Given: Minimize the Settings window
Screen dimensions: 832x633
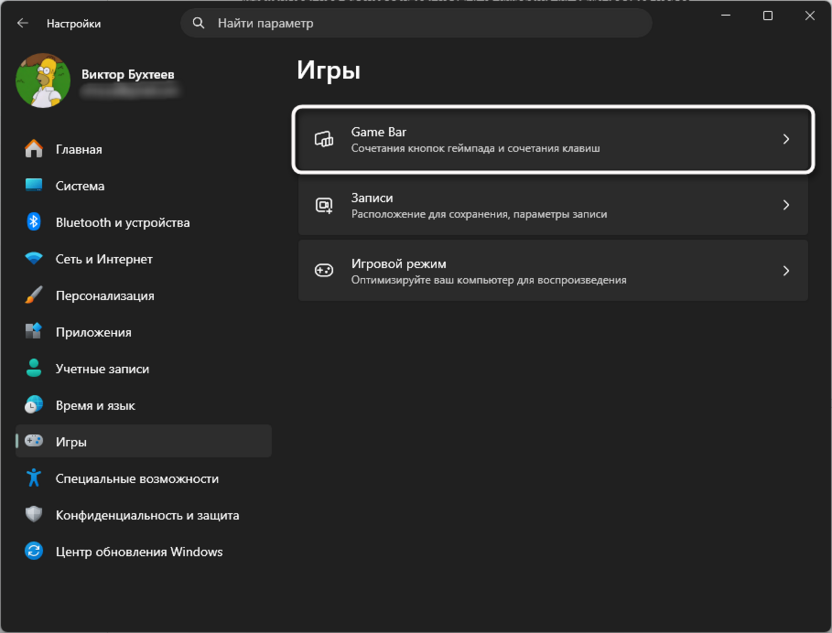Looking at the screenshot, I should point(726,15).
